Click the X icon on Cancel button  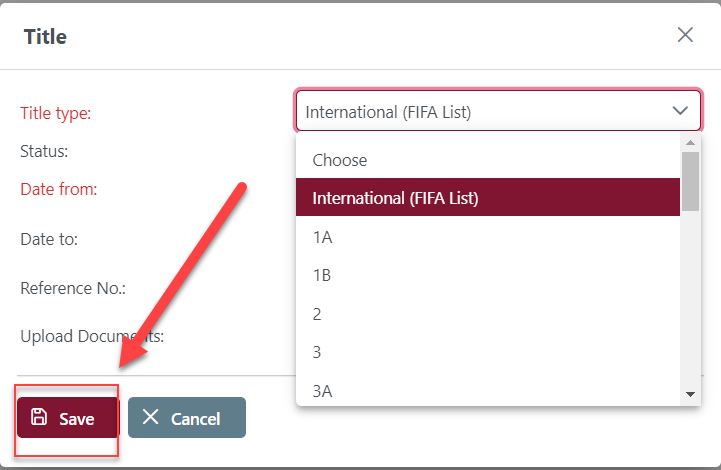[150, 417]
